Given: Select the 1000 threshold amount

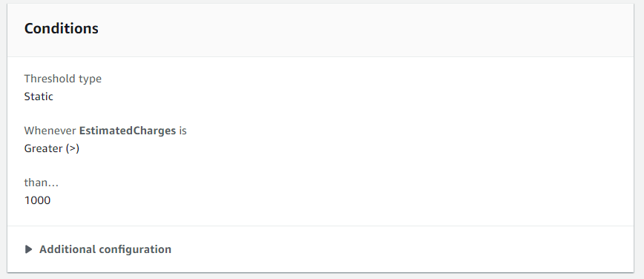Looking at the screenshot, I should tap(37, 200).
